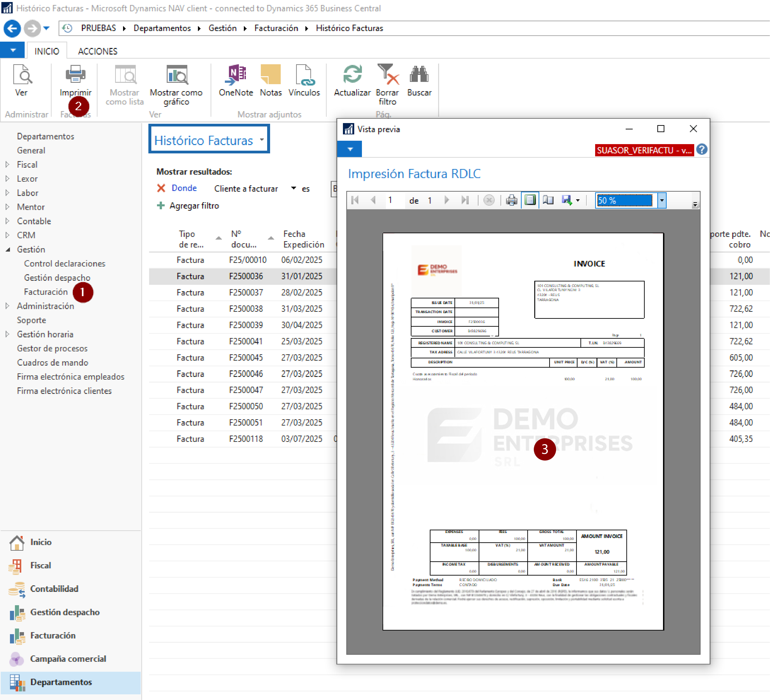Select invoice row F2500045
Viewport: 770px width, 700px height.
pos(246,357)
